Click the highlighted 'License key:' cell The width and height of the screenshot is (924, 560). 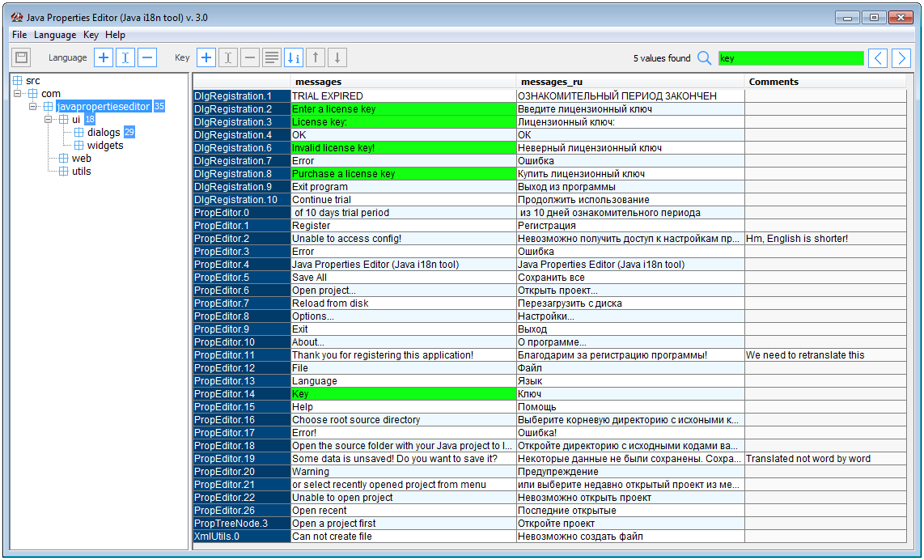point(404,122)
